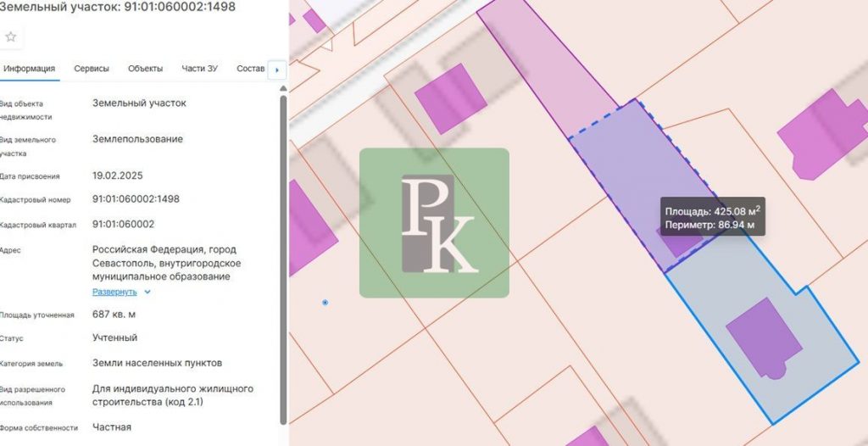Click the PK watermark logo
Image resolution: width=868 pixels, height=446 pixels.
coord(434,223)
